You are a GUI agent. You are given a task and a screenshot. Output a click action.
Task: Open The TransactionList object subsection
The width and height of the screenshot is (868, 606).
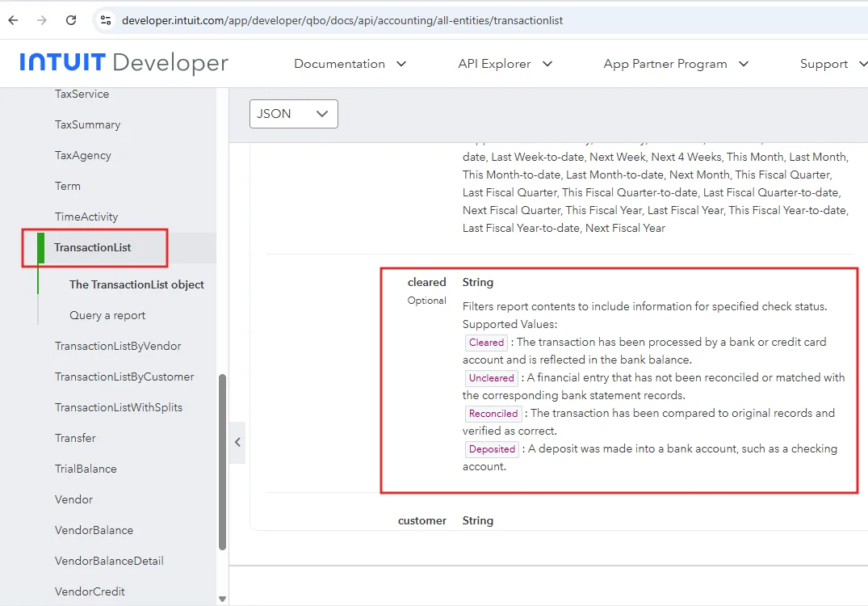[136, 284]
